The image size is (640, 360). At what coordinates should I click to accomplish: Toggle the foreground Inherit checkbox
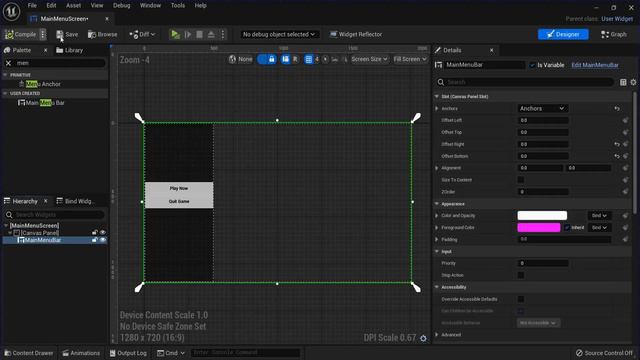tap(567, 227)
